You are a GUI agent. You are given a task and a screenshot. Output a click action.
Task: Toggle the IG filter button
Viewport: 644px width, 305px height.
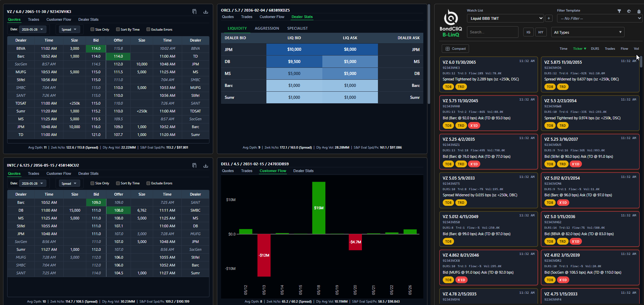(x=528, y=32)
